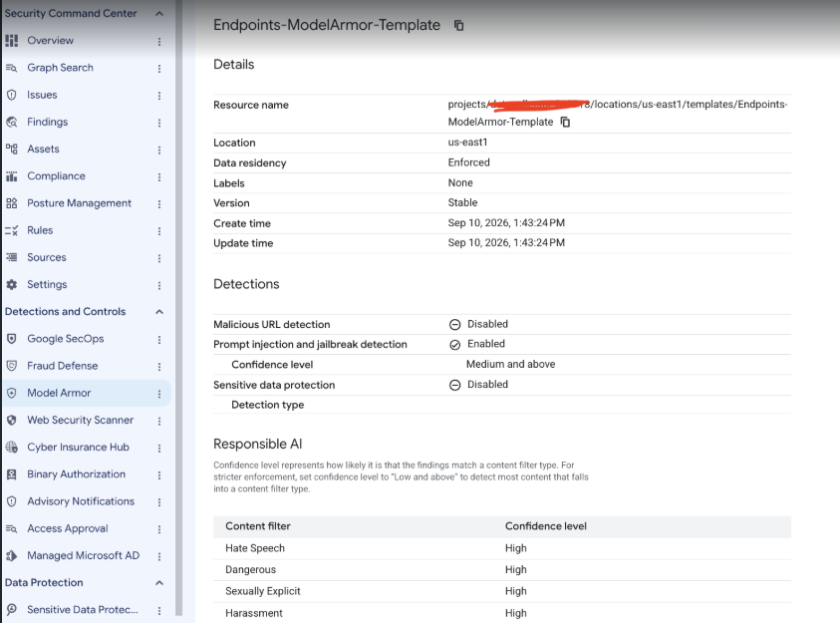Click the Rules icon
This screenshot has height=623, width=840.
(11, 230)
